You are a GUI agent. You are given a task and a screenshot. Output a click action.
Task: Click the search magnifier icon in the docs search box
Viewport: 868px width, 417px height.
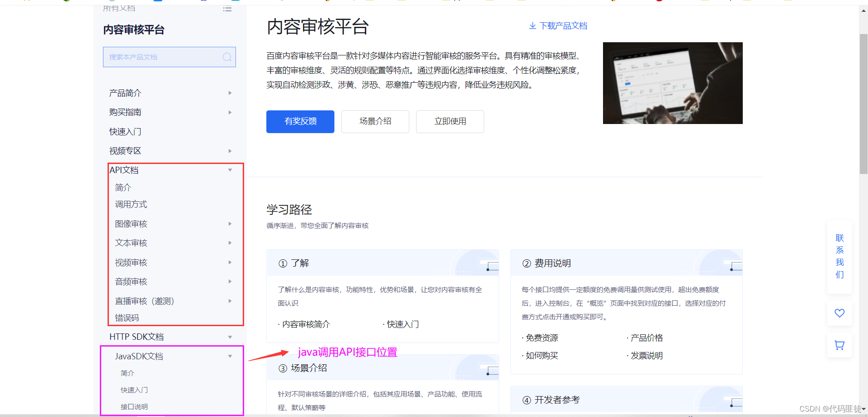tap(227, 57)
